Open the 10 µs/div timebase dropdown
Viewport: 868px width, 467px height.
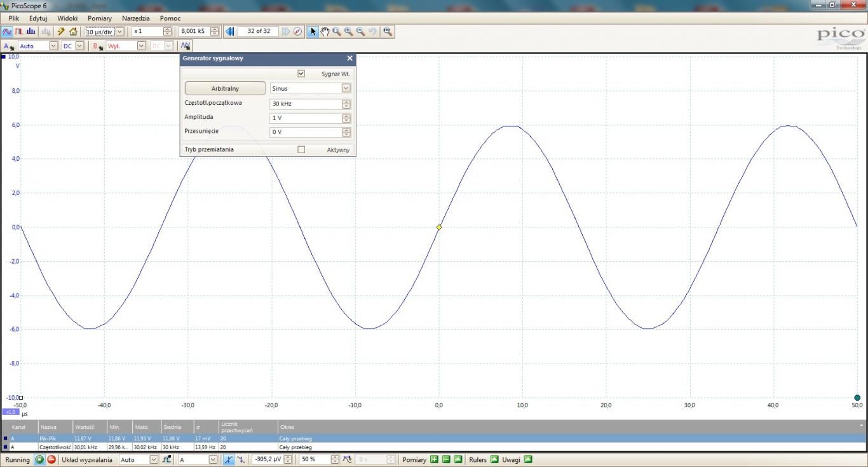pyautogui.click(x=120, y=31)
